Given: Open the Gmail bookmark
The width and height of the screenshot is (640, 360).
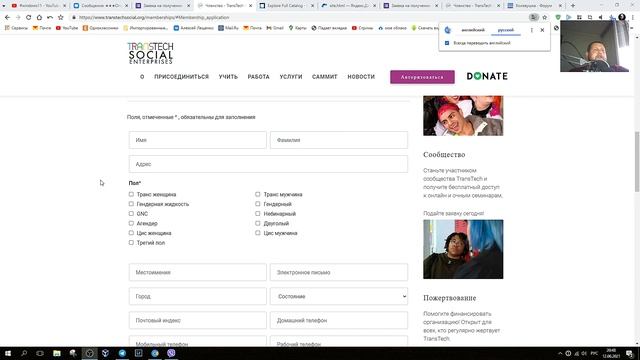Looking at the screenshot, I should [275, 28].
